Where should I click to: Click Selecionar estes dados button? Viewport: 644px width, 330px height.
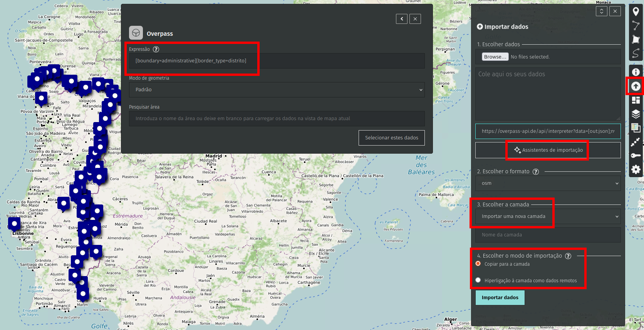tap(391, 138)
